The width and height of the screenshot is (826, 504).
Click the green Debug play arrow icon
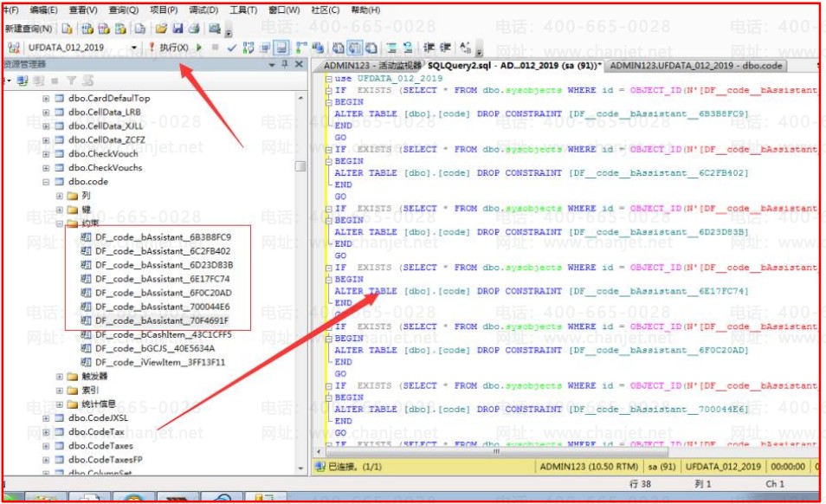[199, 48]
